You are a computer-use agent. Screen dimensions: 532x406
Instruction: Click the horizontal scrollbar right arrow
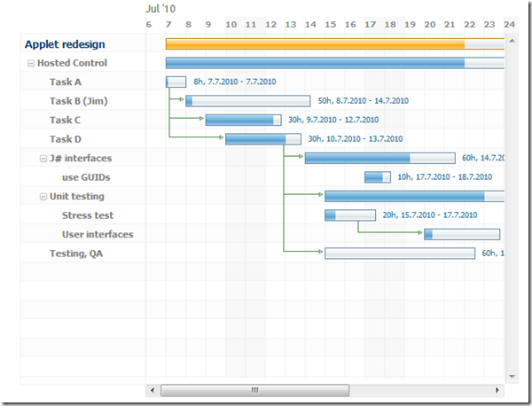pyautogui.click(x=497, y=390)
